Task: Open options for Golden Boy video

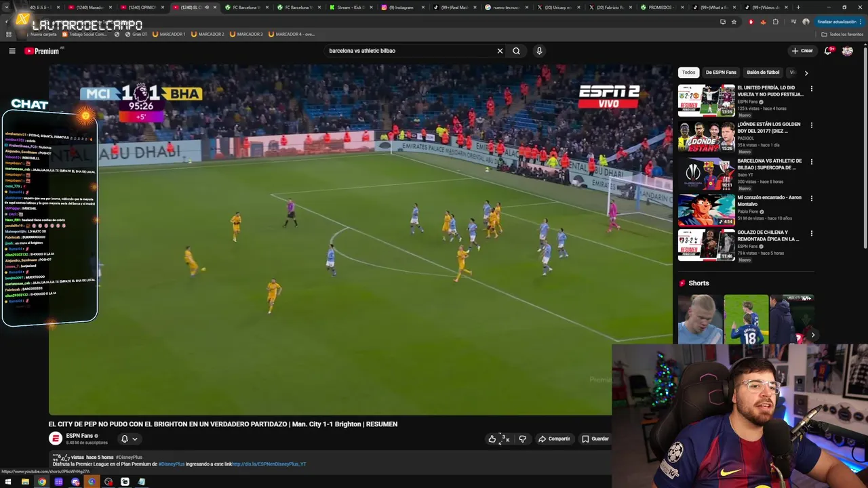Action: point(811,125)
